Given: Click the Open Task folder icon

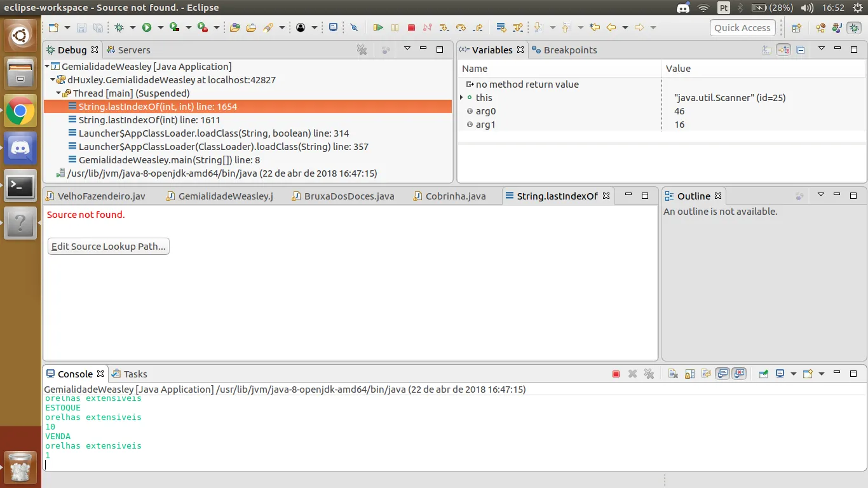Looking at the screenshot, I should click(x=251, y=27).
